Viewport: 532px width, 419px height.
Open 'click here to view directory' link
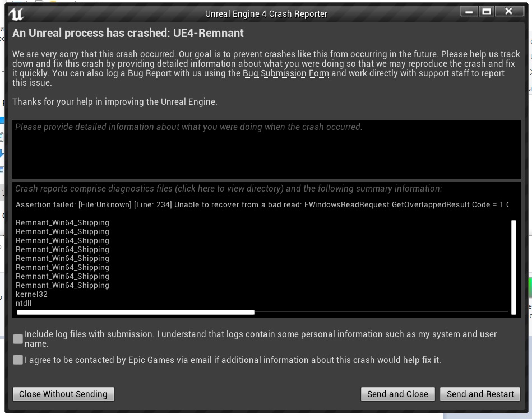(229, 189)
